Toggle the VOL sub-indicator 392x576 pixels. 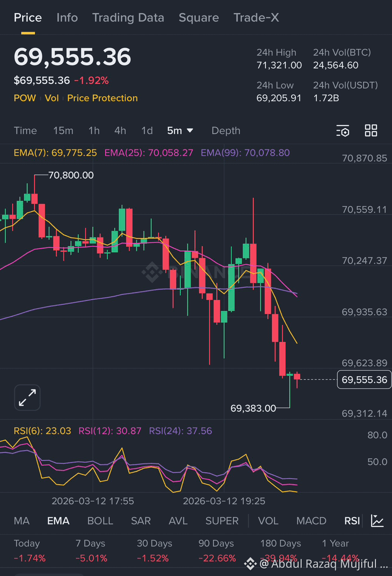click(268, 521)
